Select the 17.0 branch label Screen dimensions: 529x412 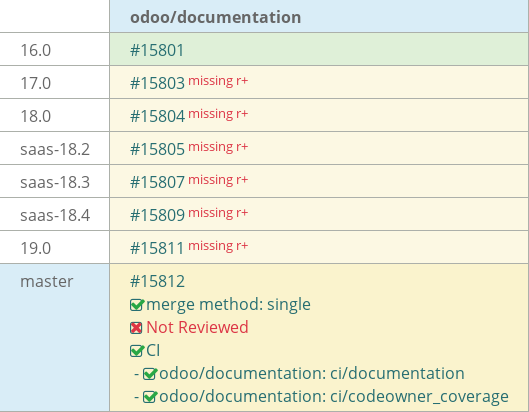pyautogui.click(x=35, y=83)
